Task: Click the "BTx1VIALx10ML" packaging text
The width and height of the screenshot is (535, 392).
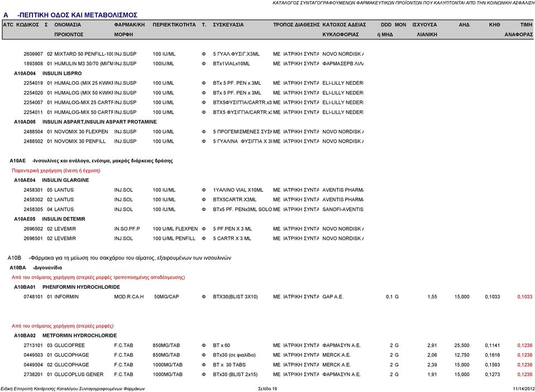Action: click(x=232, y=64)
